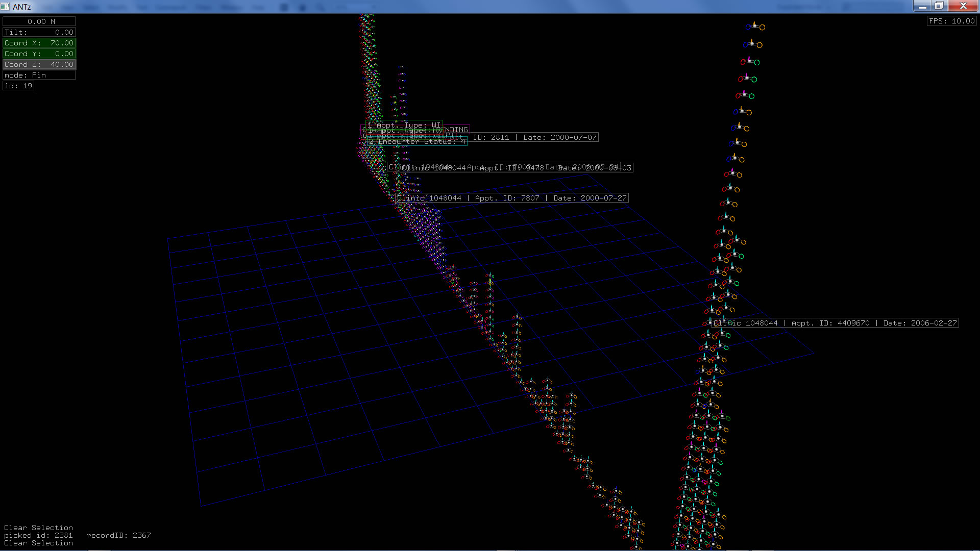Click the minimize window icon
The image size is (980, 551).
pos(922,6)
